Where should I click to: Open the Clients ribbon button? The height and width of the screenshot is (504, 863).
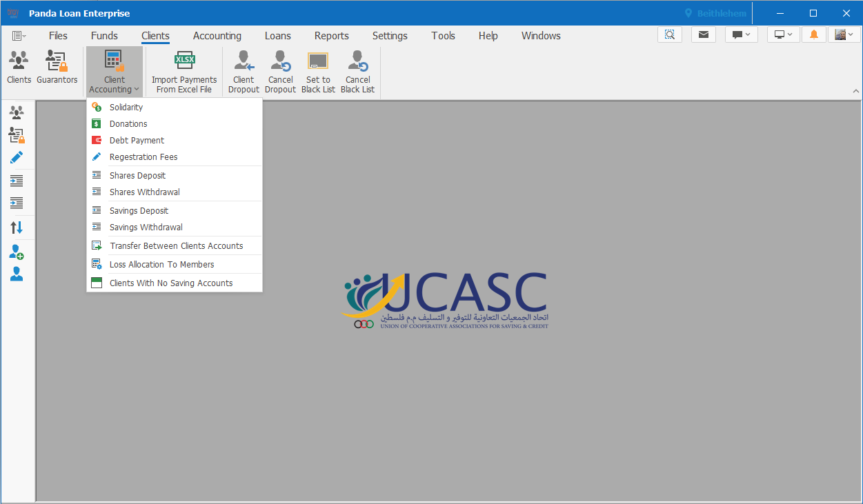click(x=19, y=68)
